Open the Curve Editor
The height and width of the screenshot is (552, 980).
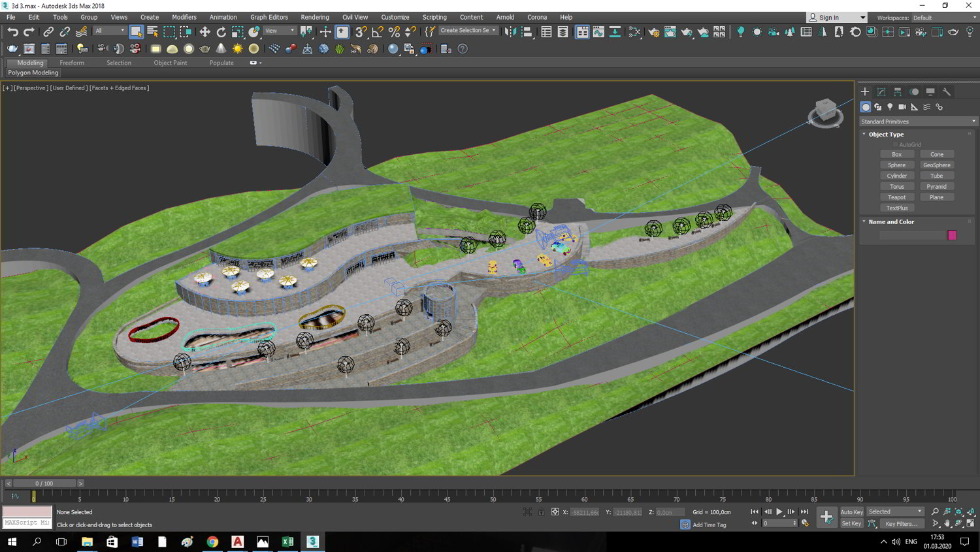[x=598, y=31]
